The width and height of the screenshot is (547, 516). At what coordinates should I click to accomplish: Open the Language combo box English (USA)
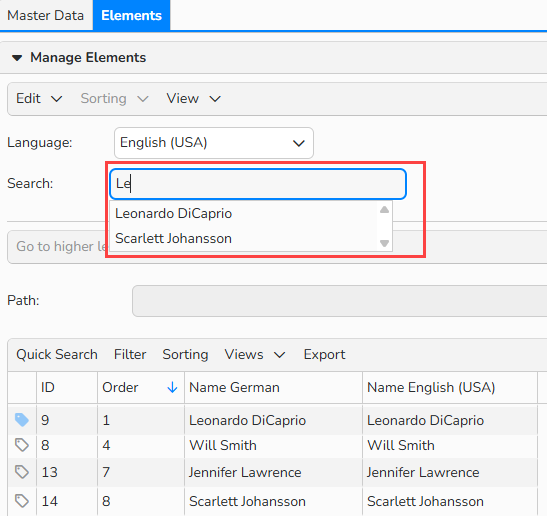214,143
